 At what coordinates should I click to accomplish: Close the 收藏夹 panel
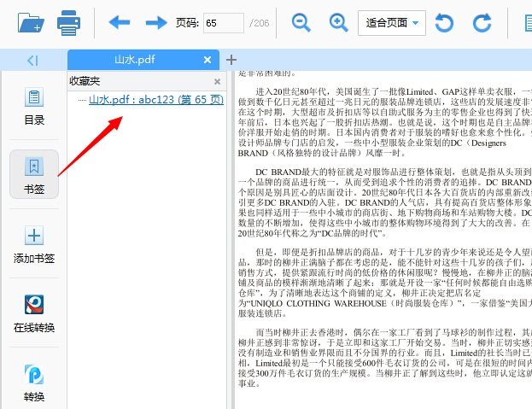pyautogui.click(x=217, y=81)
